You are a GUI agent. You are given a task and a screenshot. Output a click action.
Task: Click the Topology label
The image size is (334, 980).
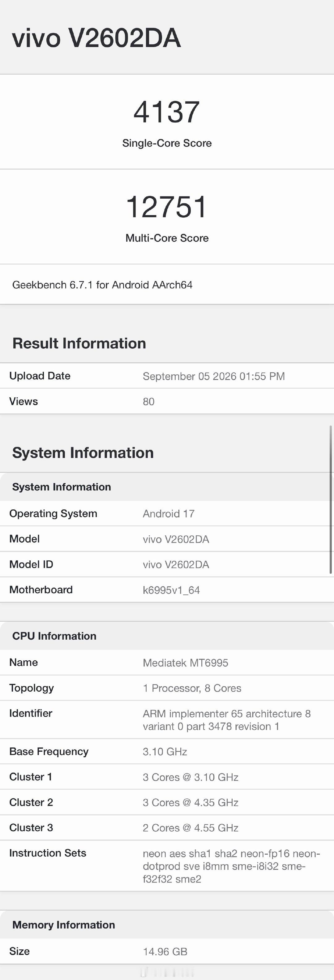32,688
